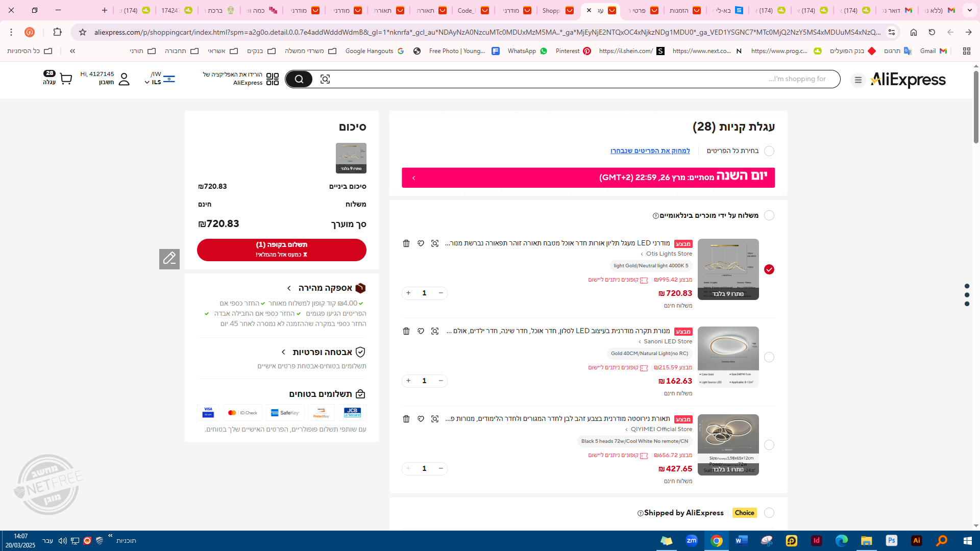Click the delete selected items link
This screenshot has width=980, height=551.
650,151
